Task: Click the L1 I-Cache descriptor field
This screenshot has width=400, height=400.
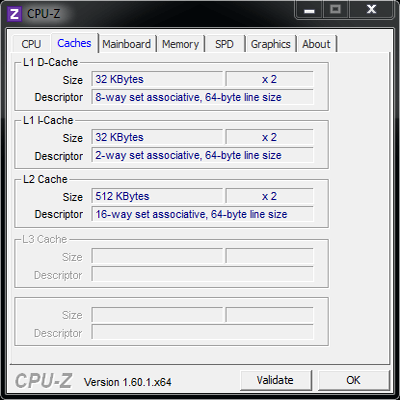Action: click(x=203, y=155)
